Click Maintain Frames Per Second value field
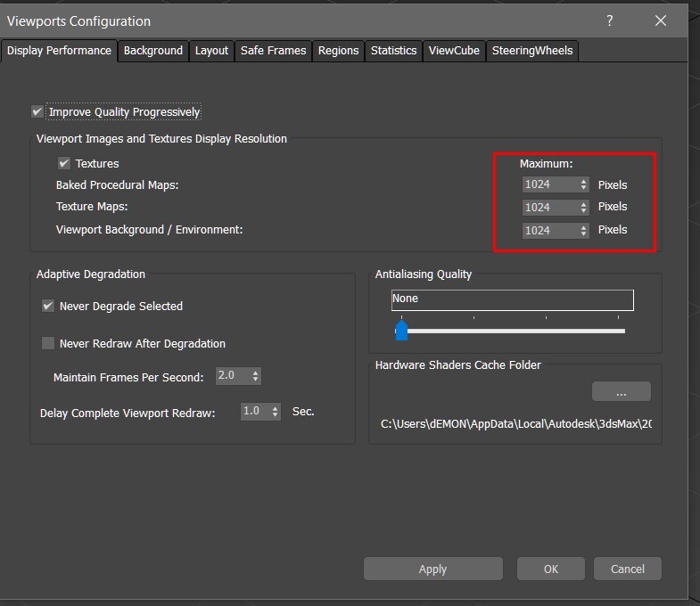 coord(233,376)
